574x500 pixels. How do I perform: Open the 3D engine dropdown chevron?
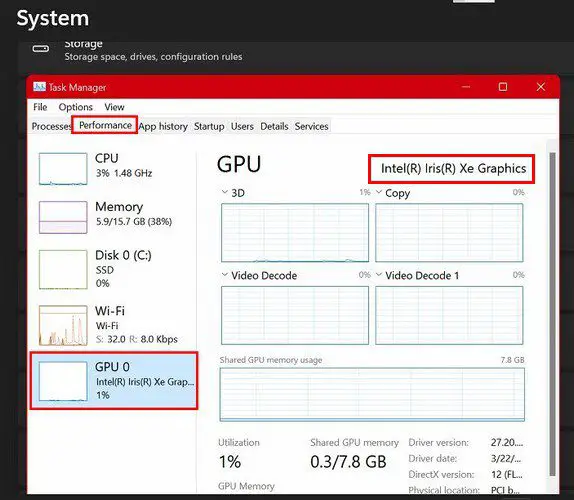225,192
